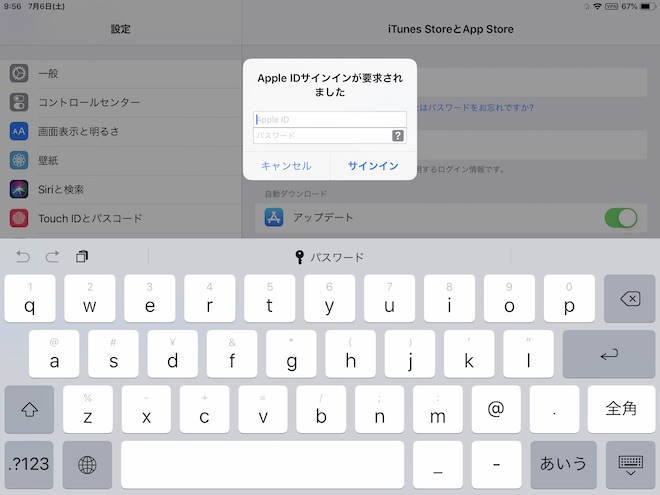Open Siri and Search icon
The width and height of the screenshot is (660, 495).
point(19,189)
